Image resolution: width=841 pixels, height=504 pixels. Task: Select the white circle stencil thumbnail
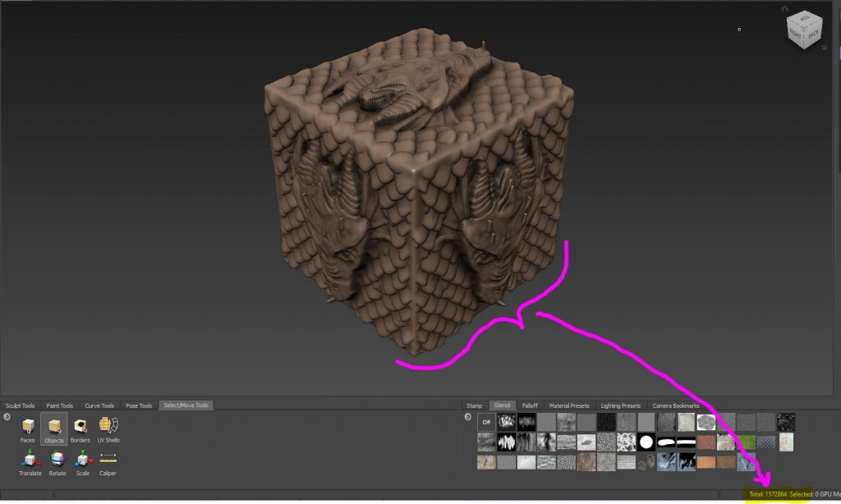pyautogui.click(x=646, y=442)
